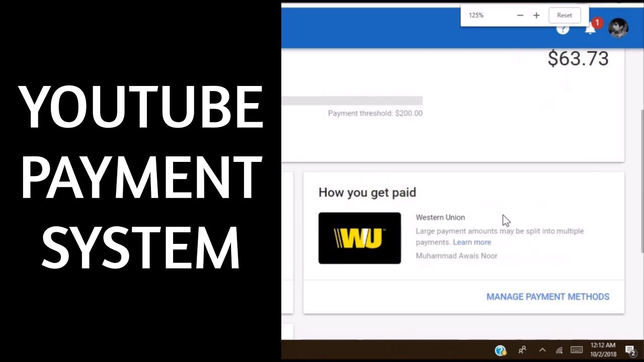
Task: Click the zoom out minus button
Action: (520, 15)
